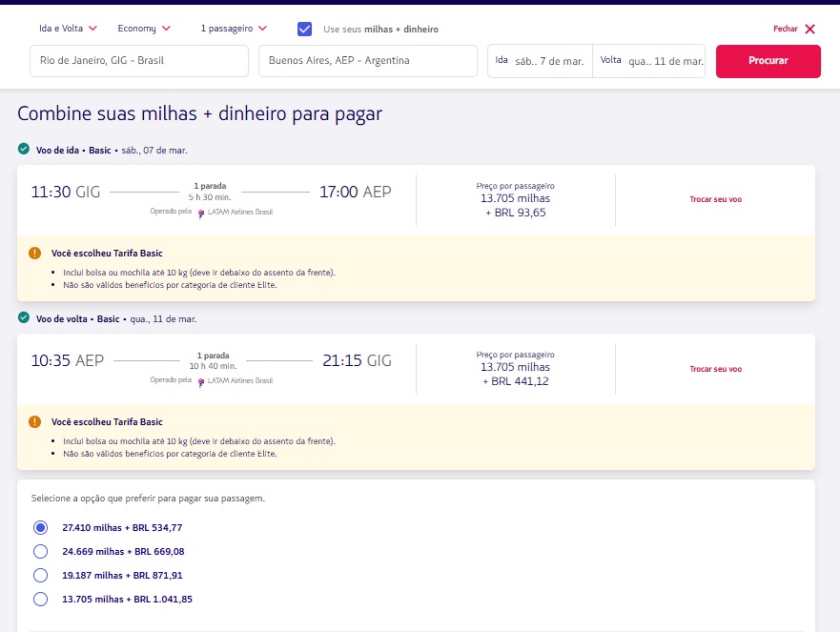Expand the Economy cabin class dropdown
This screenshot has height=632, width=840.
tap(144, 29)
